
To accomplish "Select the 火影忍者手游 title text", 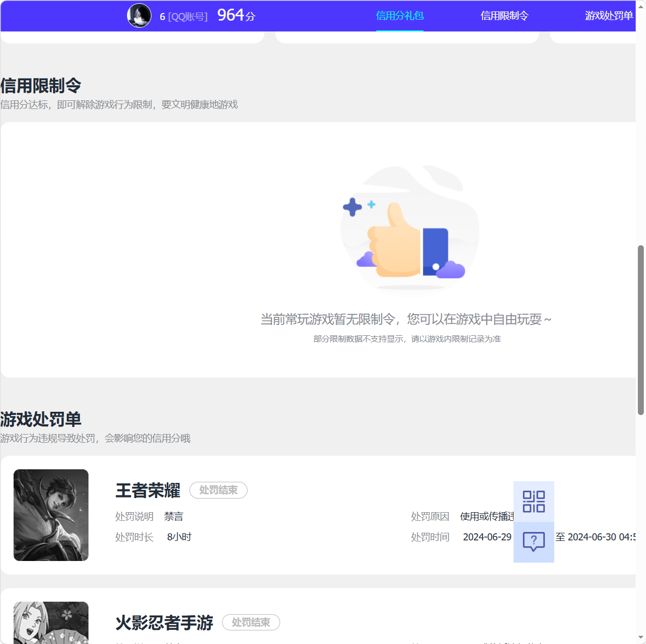I will coord(164,623).
